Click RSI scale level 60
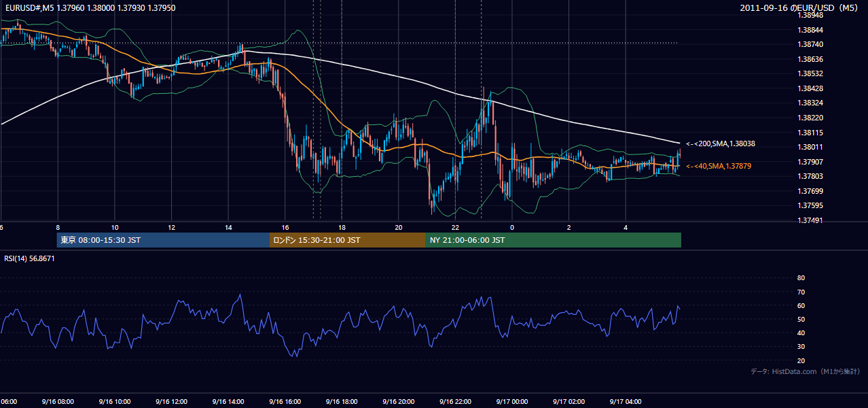The width and height of the screenshot is (868, 408). pyautogui.click(x=801, y=305)
